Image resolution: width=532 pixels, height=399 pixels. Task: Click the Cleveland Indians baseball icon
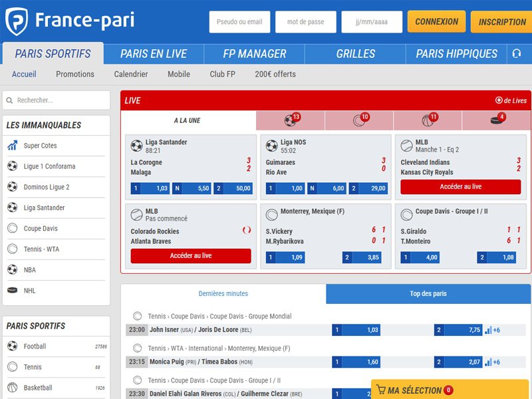tap(406, 146)
